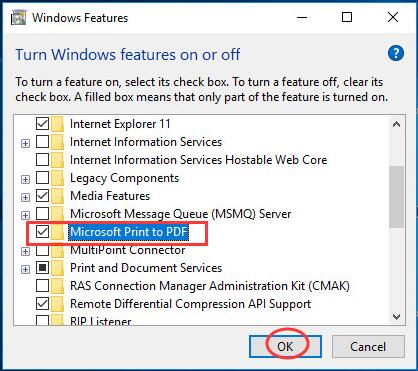The image size is (418, 371).
Task: Expand the Media Features plus sign
Action: (25, 197)
